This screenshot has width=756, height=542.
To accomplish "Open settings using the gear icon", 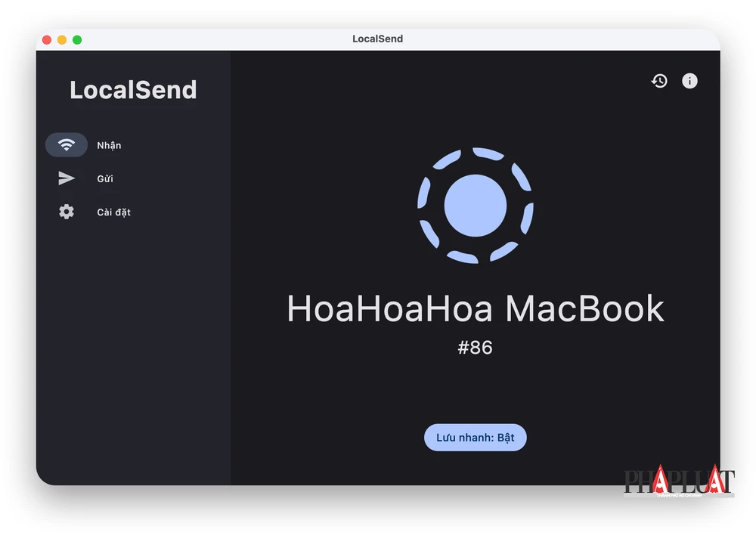I will [x=67, y=212].
